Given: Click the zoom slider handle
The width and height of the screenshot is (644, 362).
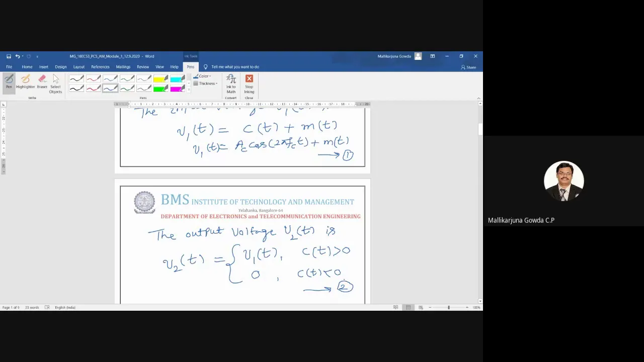Looking at the screenshot, I should 449,307.
